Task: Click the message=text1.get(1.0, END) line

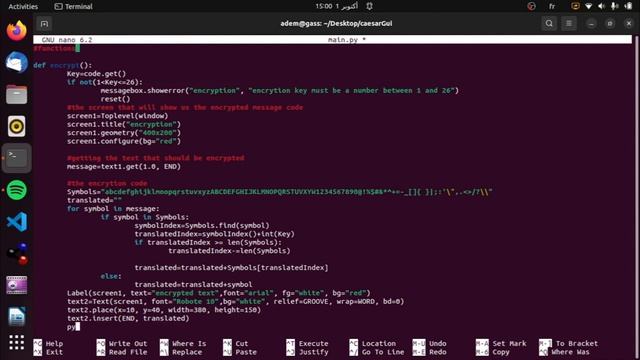Action: tap(124, 167)
